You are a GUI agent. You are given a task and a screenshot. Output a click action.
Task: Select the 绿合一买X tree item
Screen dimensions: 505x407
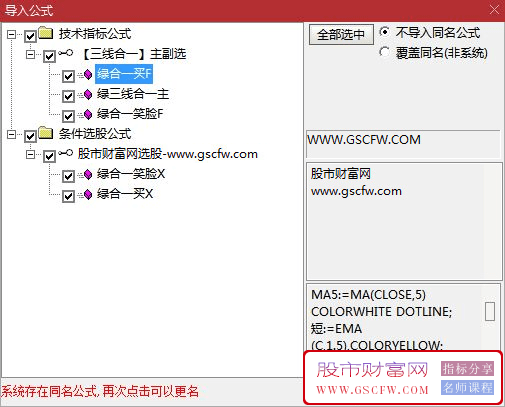tap(125, 194)
